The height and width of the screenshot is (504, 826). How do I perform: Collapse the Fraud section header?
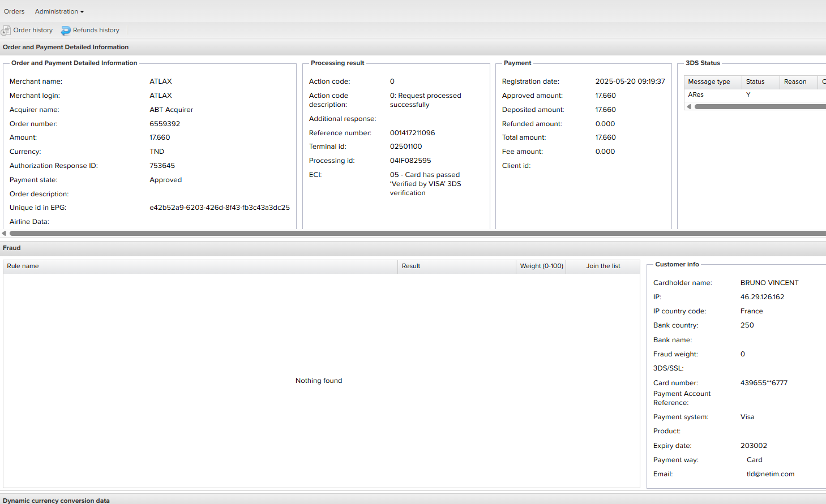(x=12, y=248)
